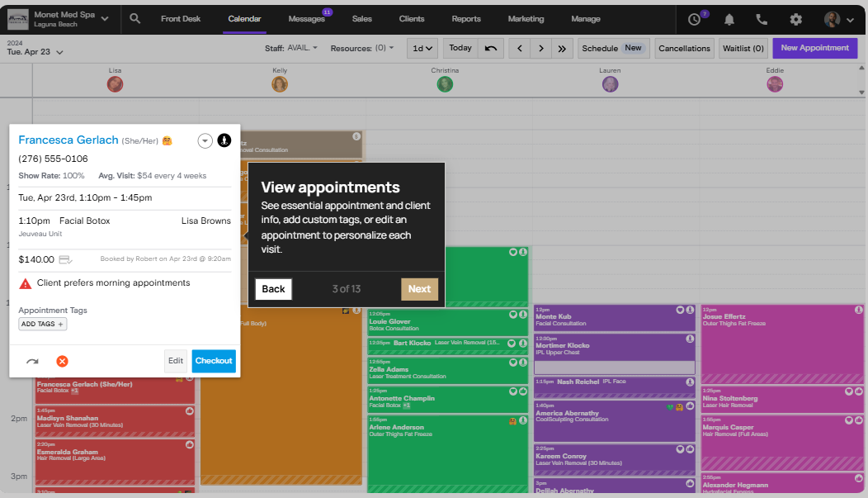
Task: Click Christina's staff avatar
Action: pos(445,84)
